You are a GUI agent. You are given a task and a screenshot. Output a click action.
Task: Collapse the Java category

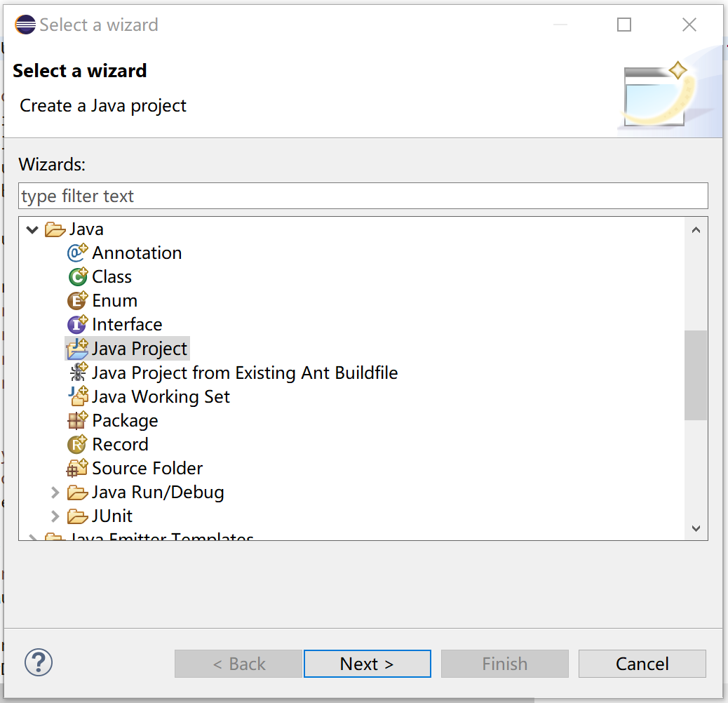(x=32, y=229)
